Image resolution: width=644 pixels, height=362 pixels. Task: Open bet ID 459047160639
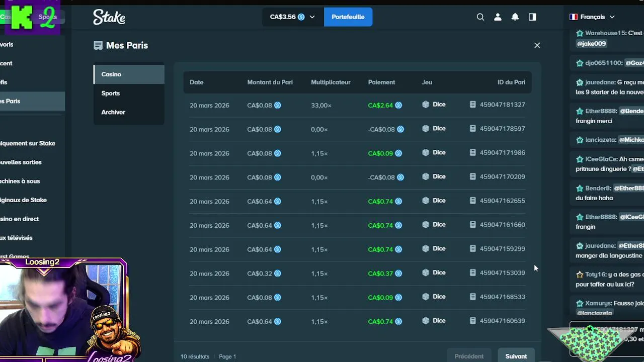tap(498, 321)
